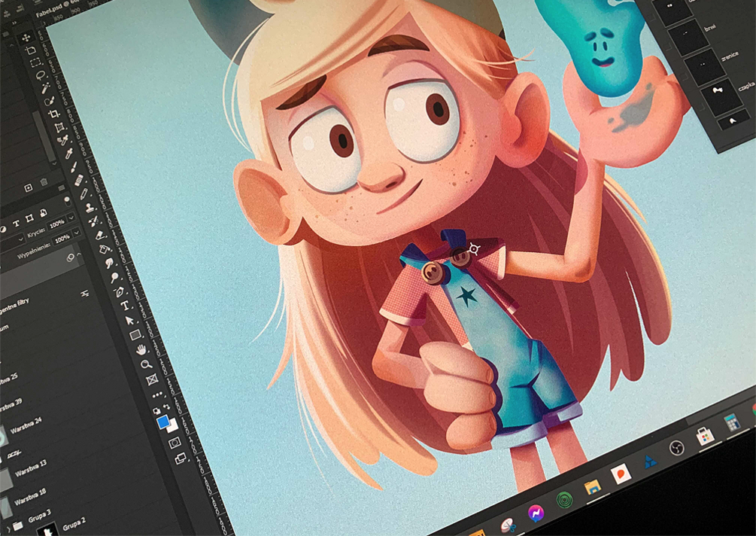Select the brwi layer thumbnail
This screenshot has height=536, width=756.
click(x=687, y=38)
